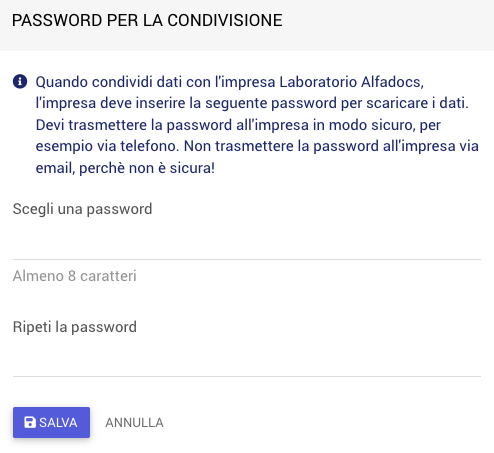Select the 'Scegli una password' field label

82,209
